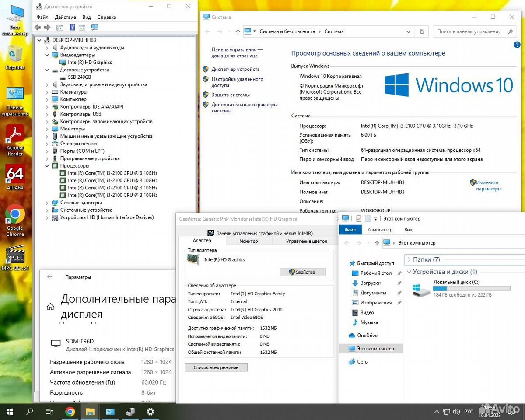
Task: Open the Справка menu in Device Manager
Action: 107,17
